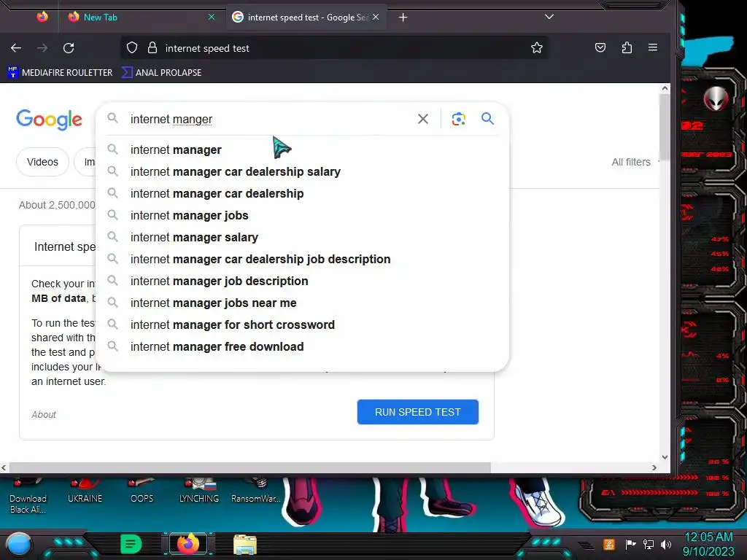The width and height of the screenshot is (747, 560).
Task: Open the Start orb on taskbar
Action: click(18, 544)
